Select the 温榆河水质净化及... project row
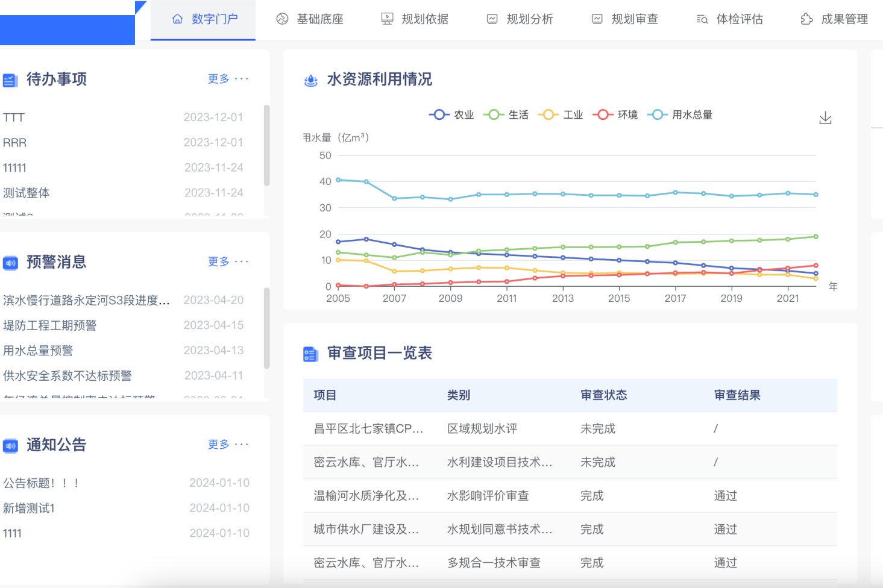Screen dimensions: 883x588 [x=570, y=496]
